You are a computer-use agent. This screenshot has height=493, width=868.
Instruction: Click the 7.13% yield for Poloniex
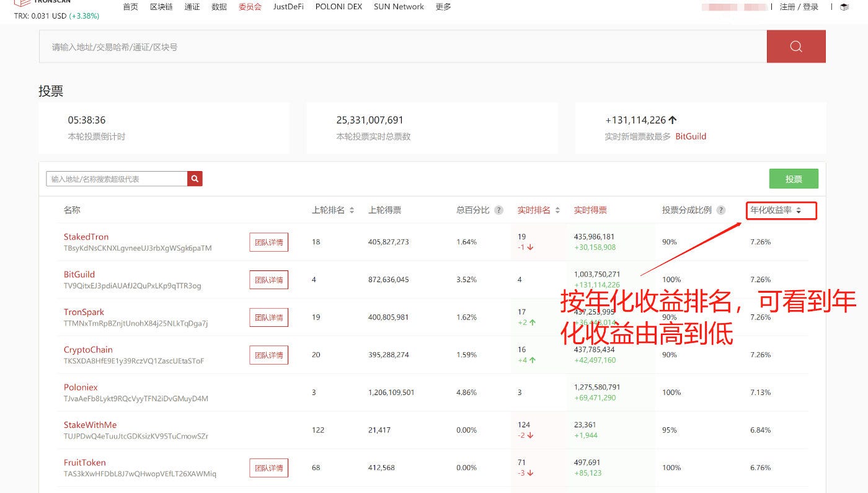760,393
